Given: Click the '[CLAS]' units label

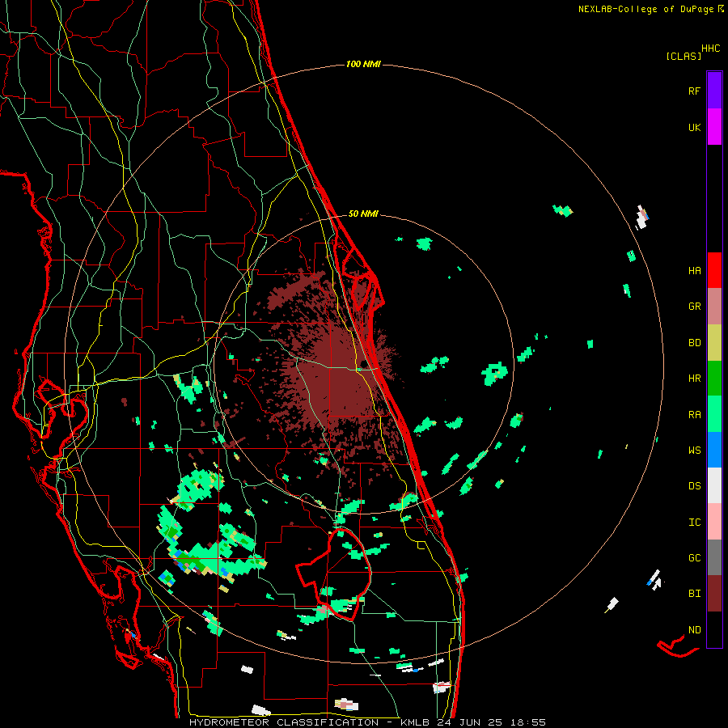Looking at the screenshot, I should click(684, 57).
